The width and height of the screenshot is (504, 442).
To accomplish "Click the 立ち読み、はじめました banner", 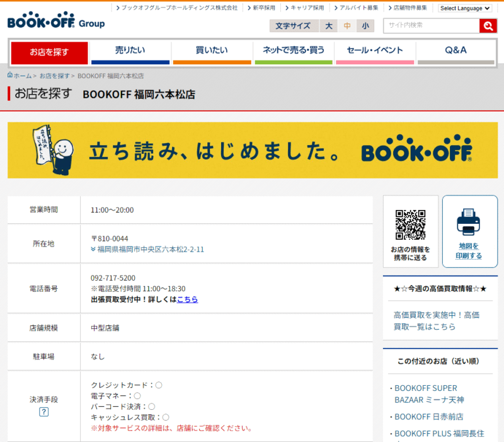I will tap(253, 150).
